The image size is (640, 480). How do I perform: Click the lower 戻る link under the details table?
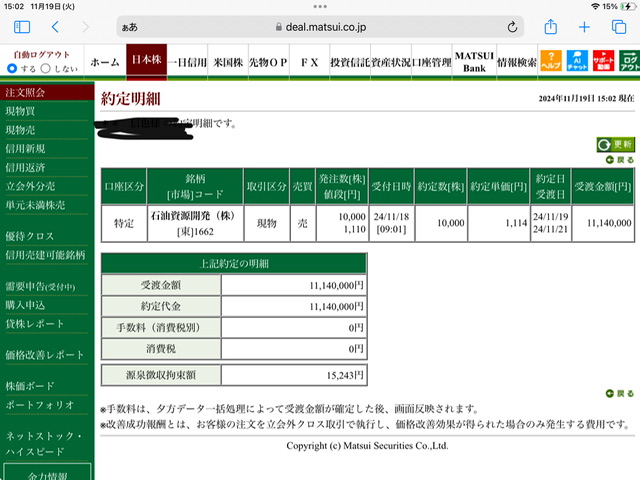click(x=620, y=393)
